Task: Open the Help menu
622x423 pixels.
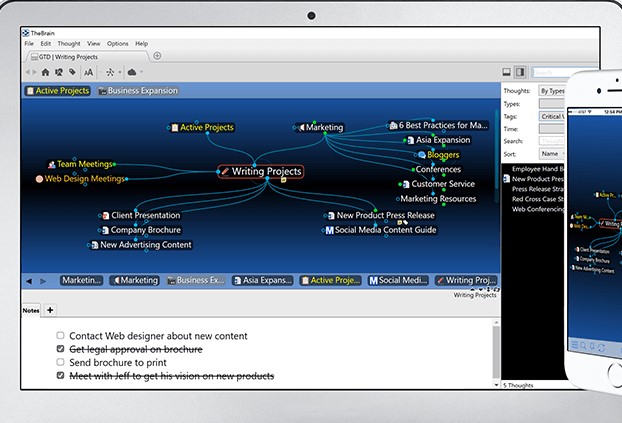Action: 141,44
